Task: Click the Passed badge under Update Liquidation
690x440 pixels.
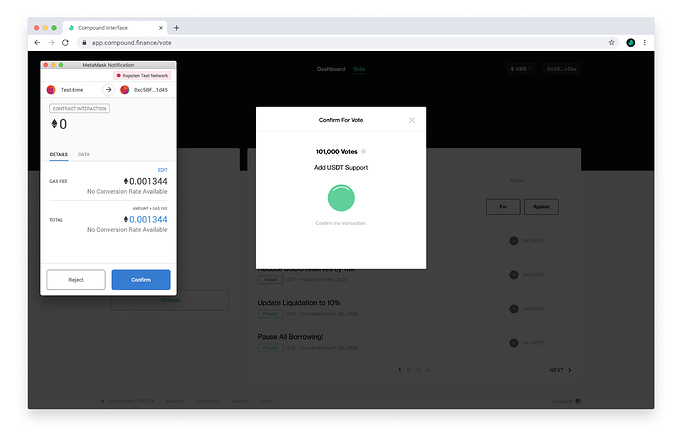Action: [271, 314]
